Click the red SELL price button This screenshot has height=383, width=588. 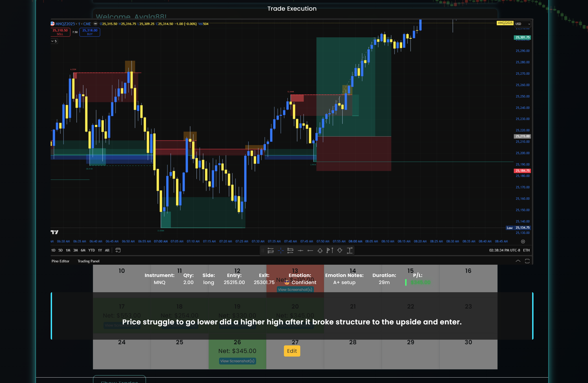click(60, 32)
